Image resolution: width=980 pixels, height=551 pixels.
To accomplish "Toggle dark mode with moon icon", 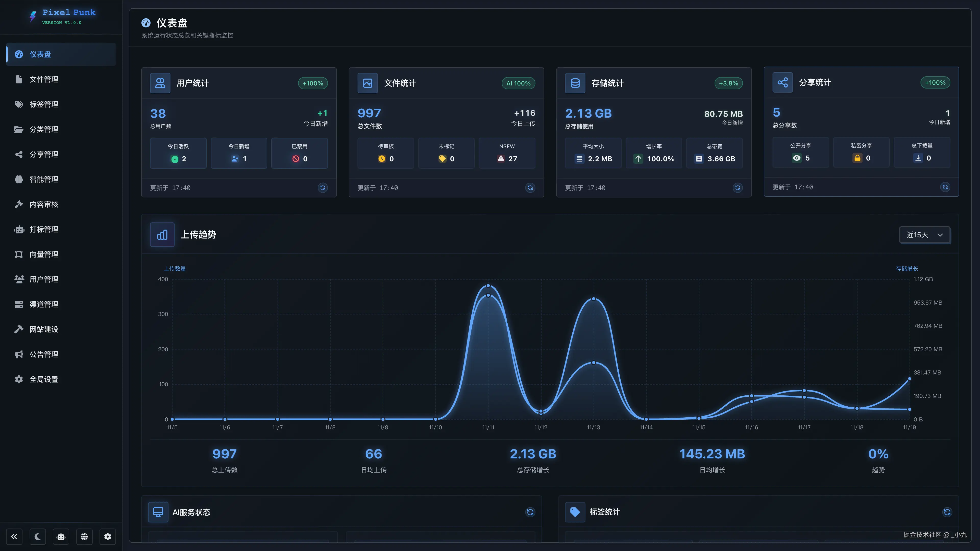I will 38,536.
